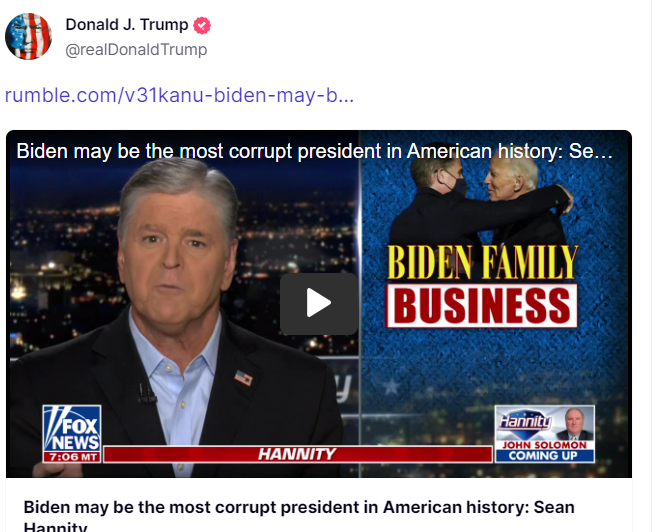The image size is (654, 532).
Task: Click the COMING UP caption text
Action: point(544,456)
